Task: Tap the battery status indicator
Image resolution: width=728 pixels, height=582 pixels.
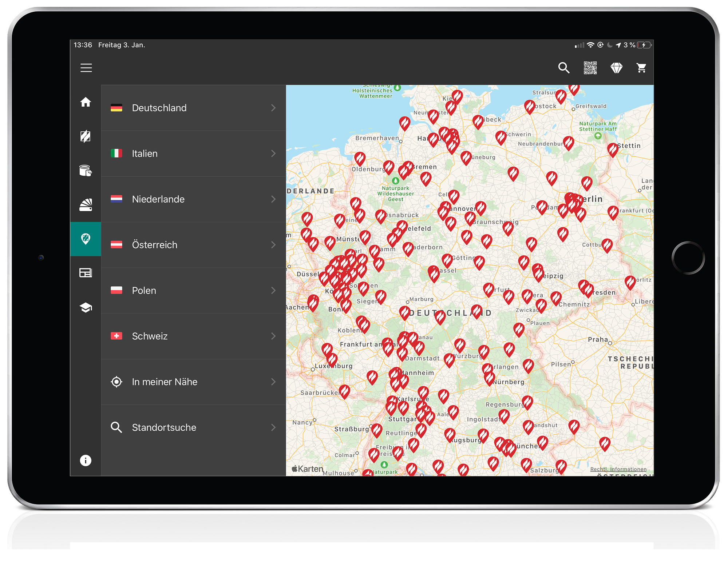Action: coord(644,45)
